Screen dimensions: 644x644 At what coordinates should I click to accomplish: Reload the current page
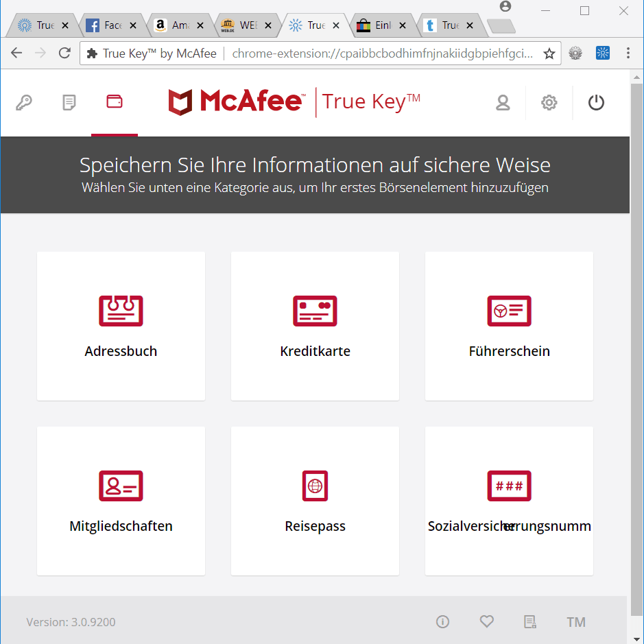64,53
